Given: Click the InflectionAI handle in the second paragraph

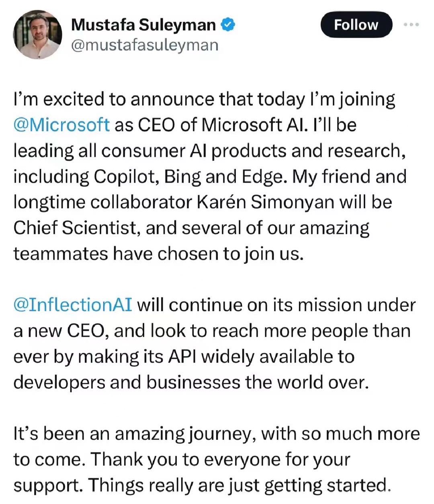Looking at the screenshot, I should click(72, 305).
